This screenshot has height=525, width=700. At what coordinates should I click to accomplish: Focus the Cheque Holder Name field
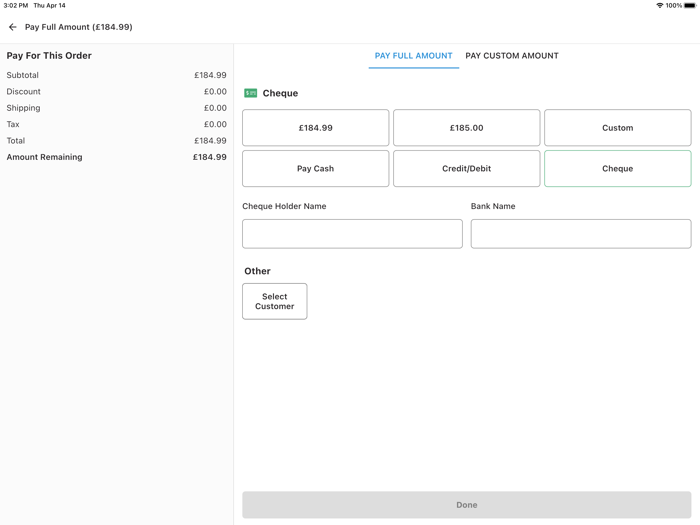pos(352,234)
